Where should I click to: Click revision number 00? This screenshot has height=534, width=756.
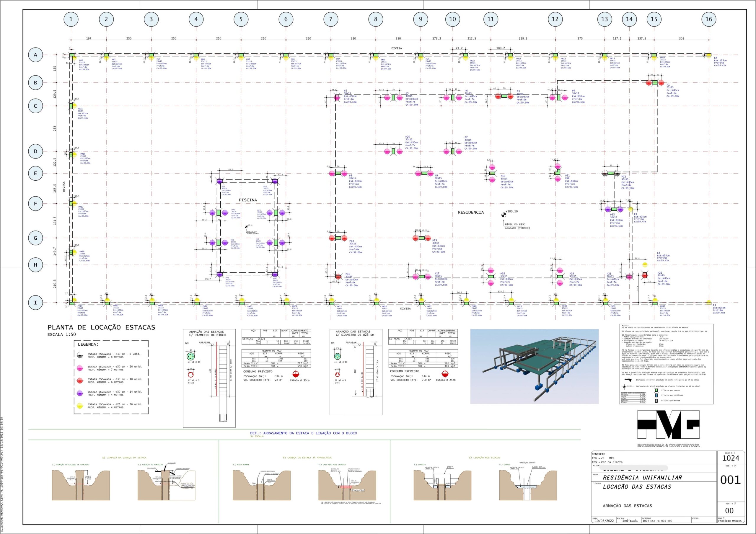coord(729,511)
